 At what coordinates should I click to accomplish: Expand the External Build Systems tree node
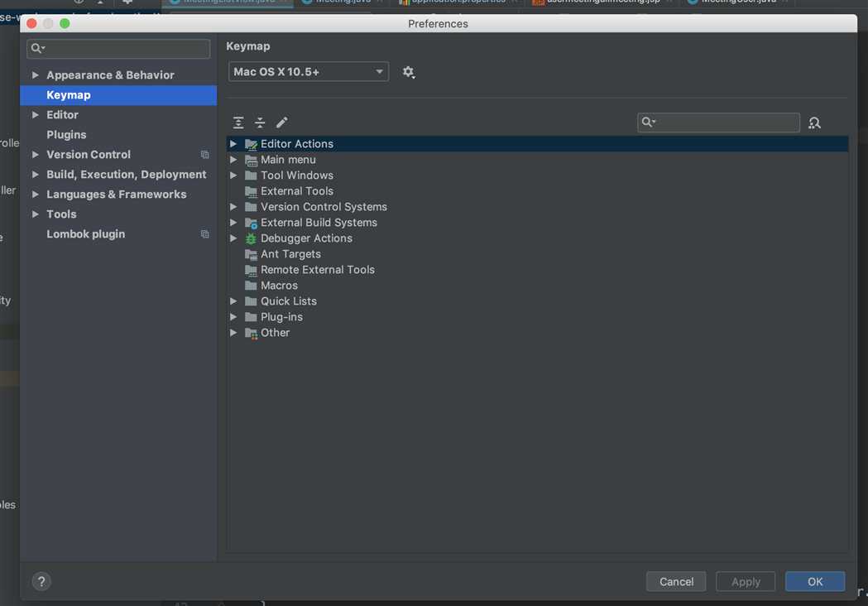[x=233, y=223]
